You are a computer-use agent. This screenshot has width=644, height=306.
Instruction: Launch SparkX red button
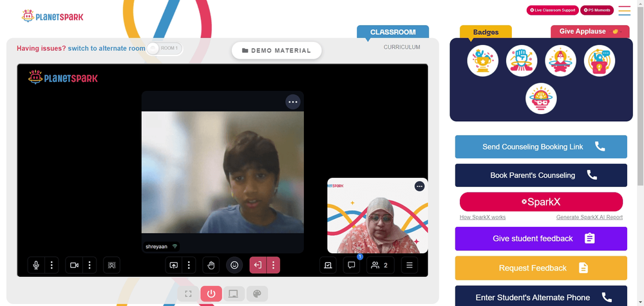click(x=541, y=202)
